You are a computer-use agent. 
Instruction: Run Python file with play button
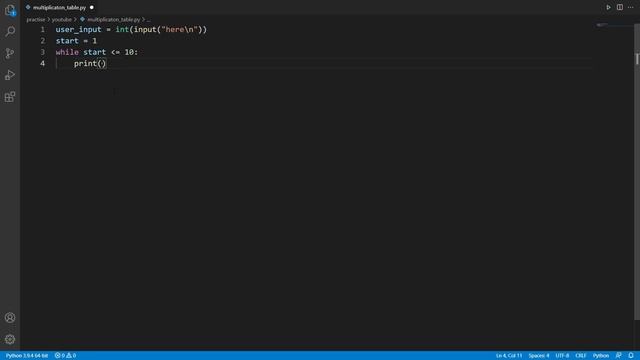(x=608, y=7)
